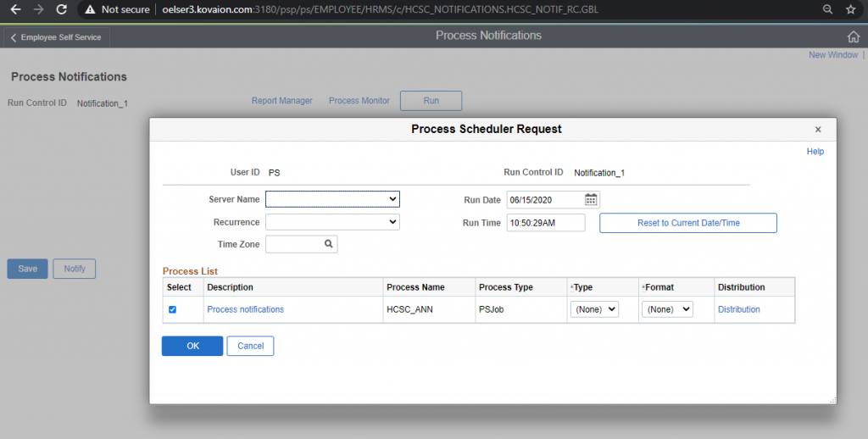868x439 pixels.
Task: Click Reset to Current Date/Time
Action: [688, 223]
